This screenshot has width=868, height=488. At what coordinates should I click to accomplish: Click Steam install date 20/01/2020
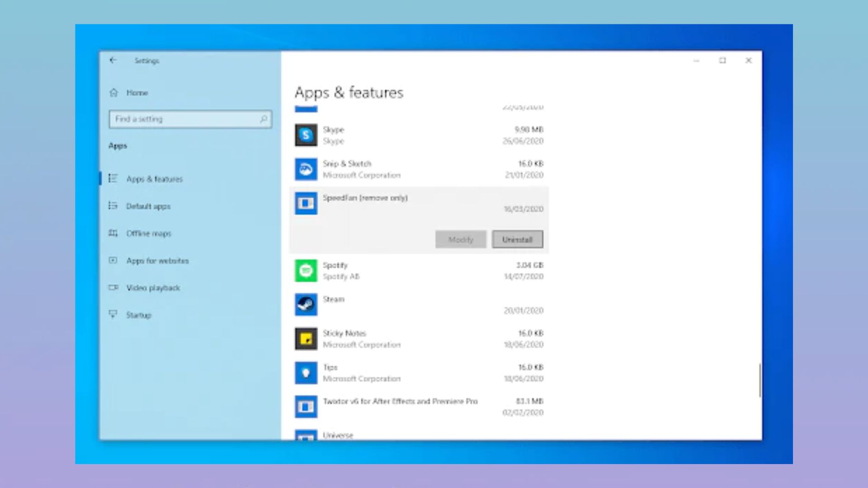tap(524, 310)
